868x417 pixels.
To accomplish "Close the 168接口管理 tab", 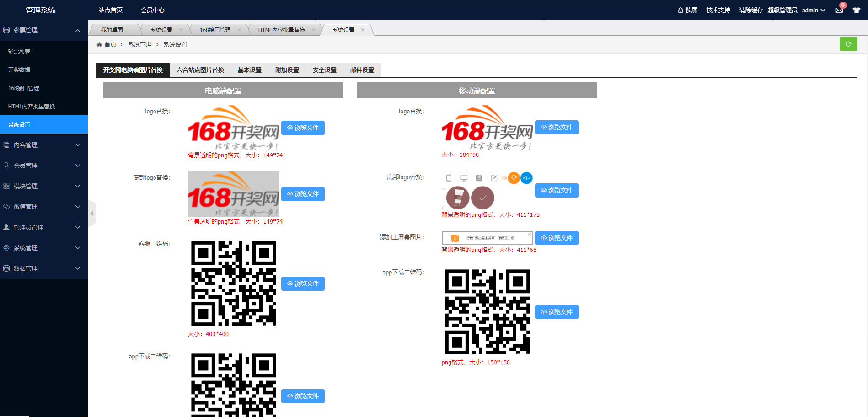I will point(239,30).
